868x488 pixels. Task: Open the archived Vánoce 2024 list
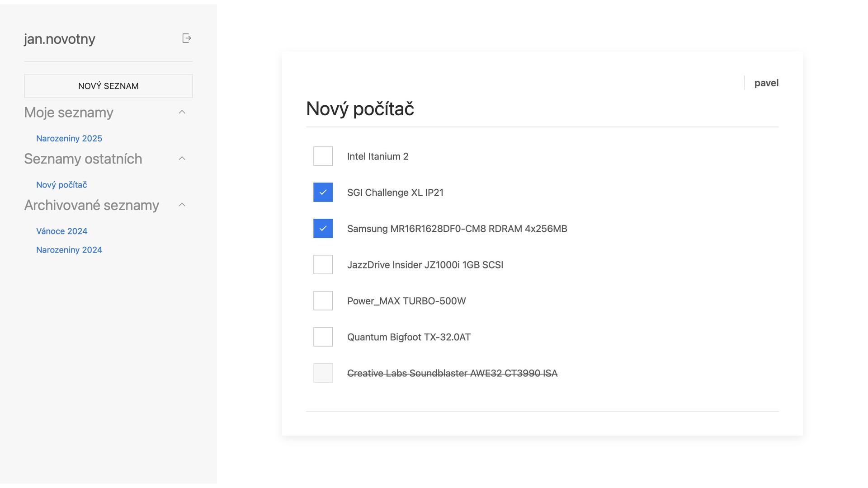pos(62,231)
